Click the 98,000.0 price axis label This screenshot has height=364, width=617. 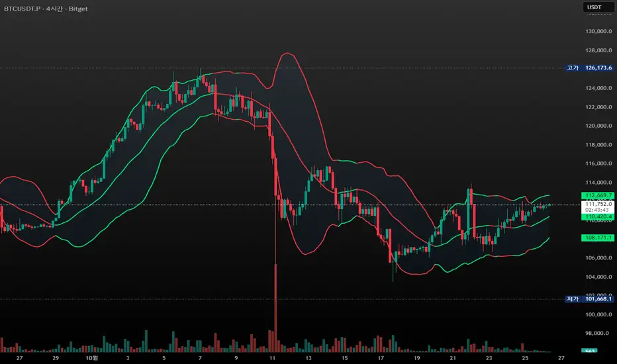point(598,334)
